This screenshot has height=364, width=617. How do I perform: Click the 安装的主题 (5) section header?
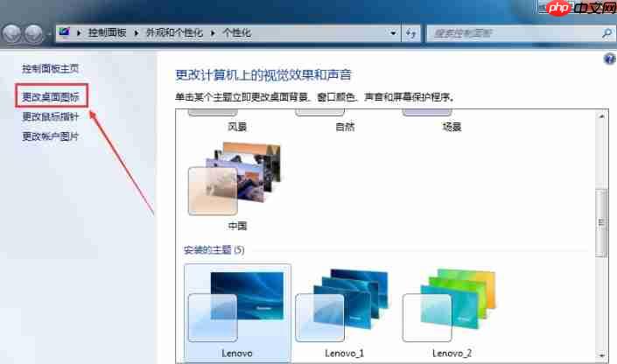point(214,250)
